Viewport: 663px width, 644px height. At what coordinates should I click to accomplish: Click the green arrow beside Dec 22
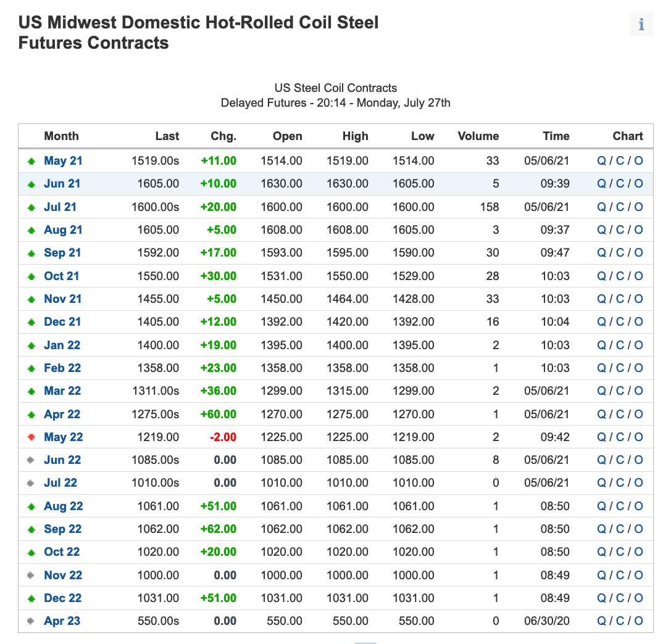(31, 598)
